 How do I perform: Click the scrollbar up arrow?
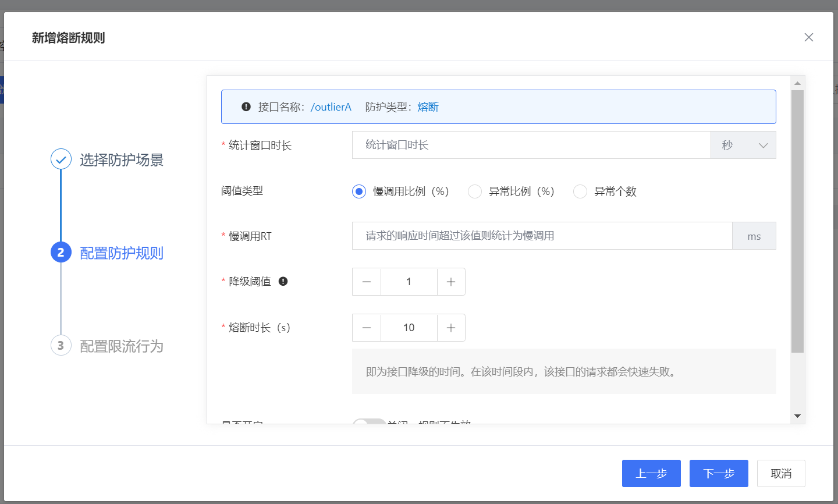(x=797, y=83)
